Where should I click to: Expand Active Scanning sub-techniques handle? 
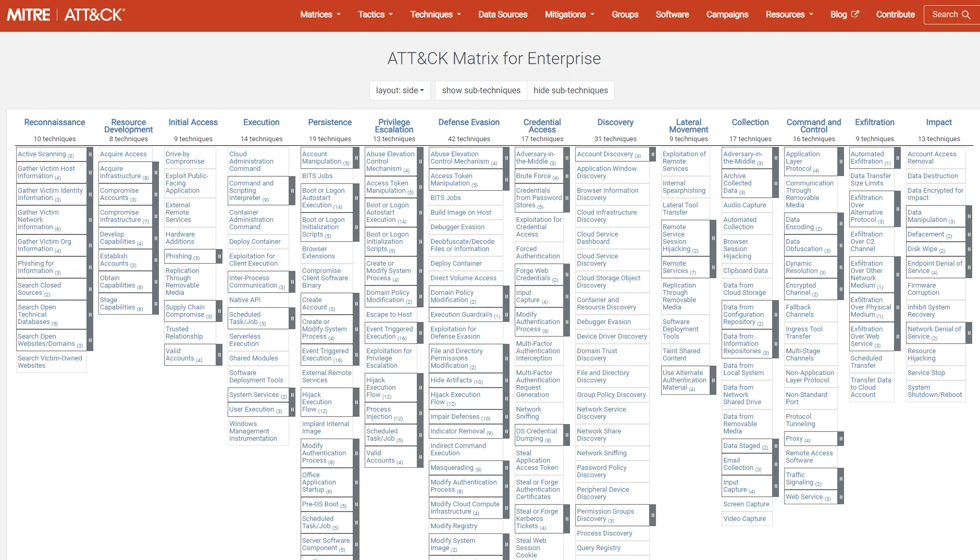click(90, 154)
